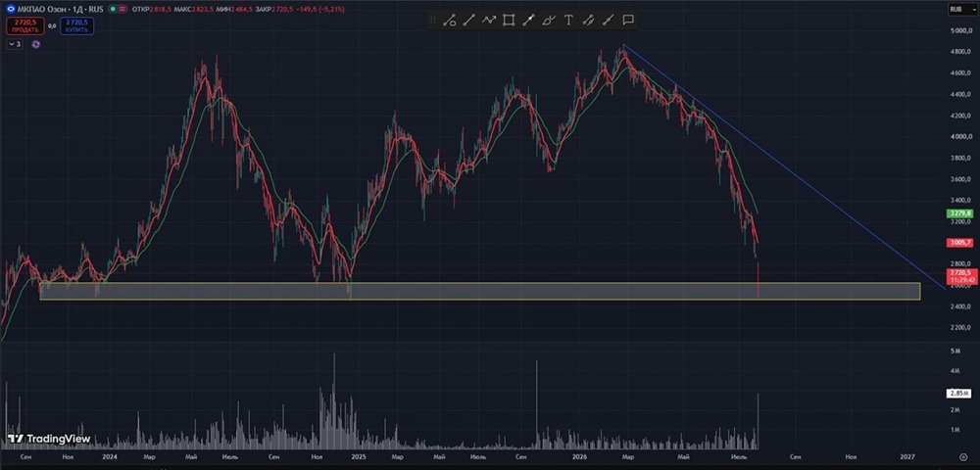Click the 5000,0 price scale label
980x470 pixels.
tap(959, 30)
